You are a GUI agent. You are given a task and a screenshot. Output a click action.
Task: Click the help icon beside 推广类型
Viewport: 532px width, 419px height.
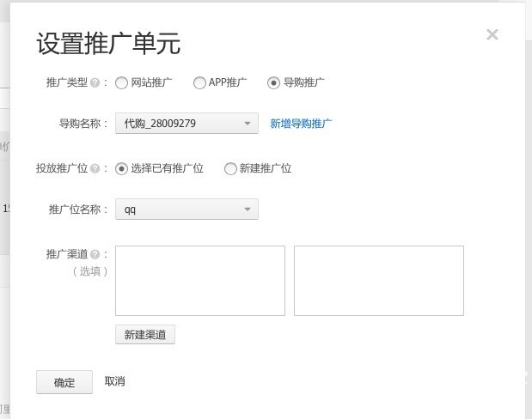[95, 83]
